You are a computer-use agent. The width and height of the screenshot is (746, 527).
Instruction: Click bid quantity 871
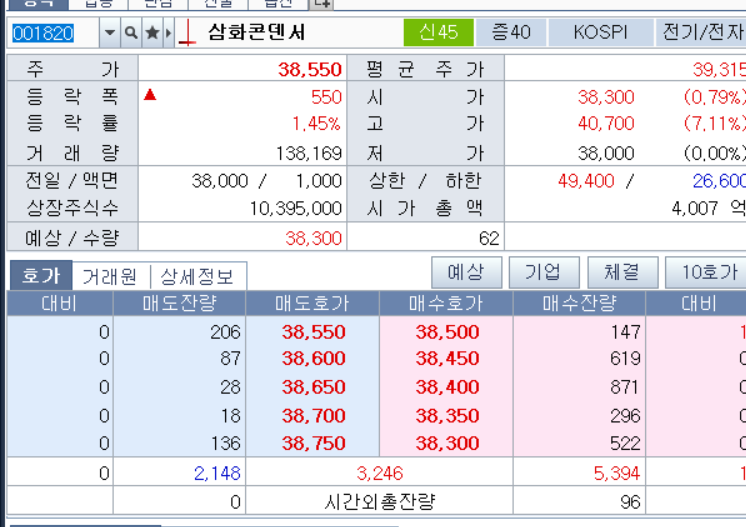tap(625, 387)
